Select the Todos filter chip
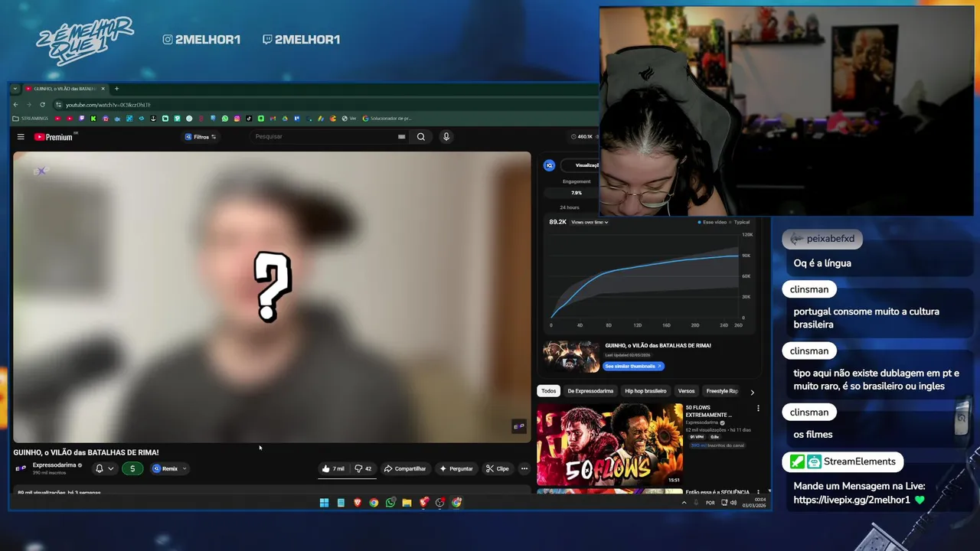The height and width of the screenshot is (551, 980). coord(549,391)
